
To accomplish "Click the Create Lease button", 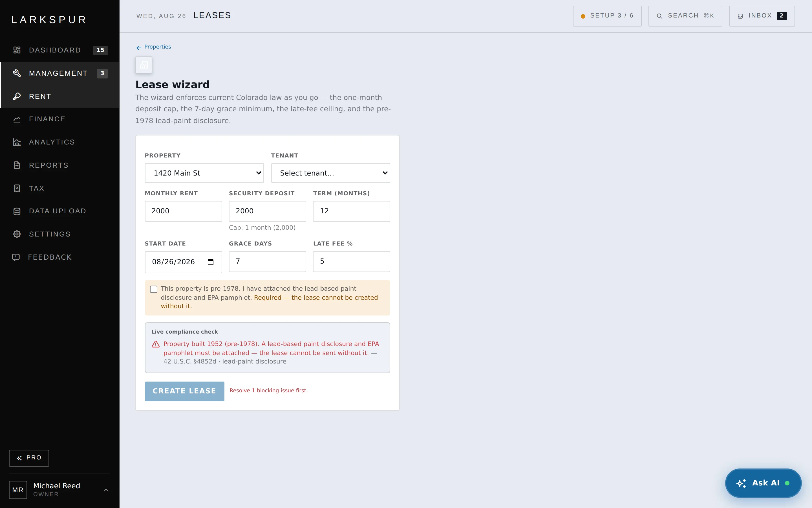I will (185, 391).
